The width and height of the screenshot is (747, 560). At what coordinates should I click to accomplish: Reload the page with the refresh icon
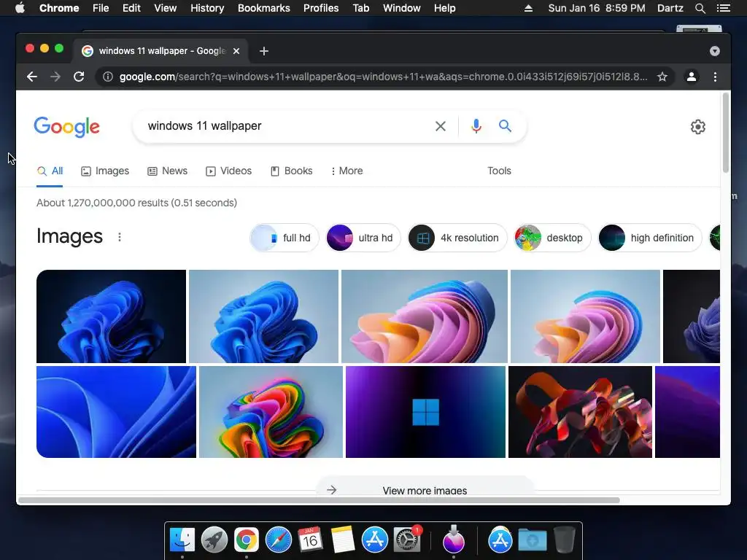tap(79, 77)
